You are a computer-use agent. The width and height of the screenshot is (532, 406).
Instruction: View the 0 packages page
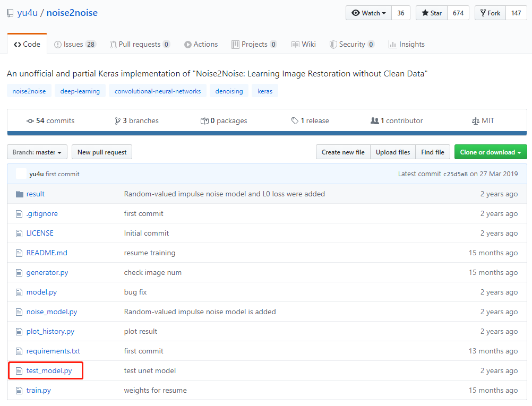pyautogui.click(x=224, y=121)
